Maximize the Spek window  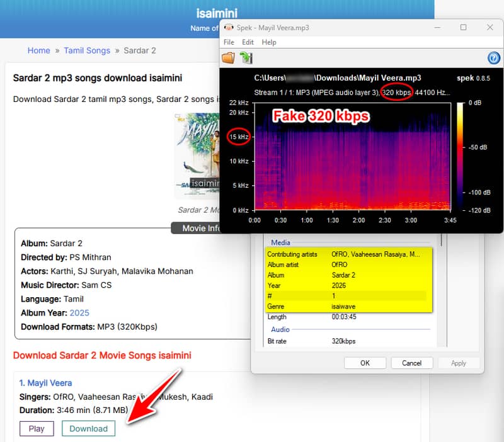tap(463, 28)
